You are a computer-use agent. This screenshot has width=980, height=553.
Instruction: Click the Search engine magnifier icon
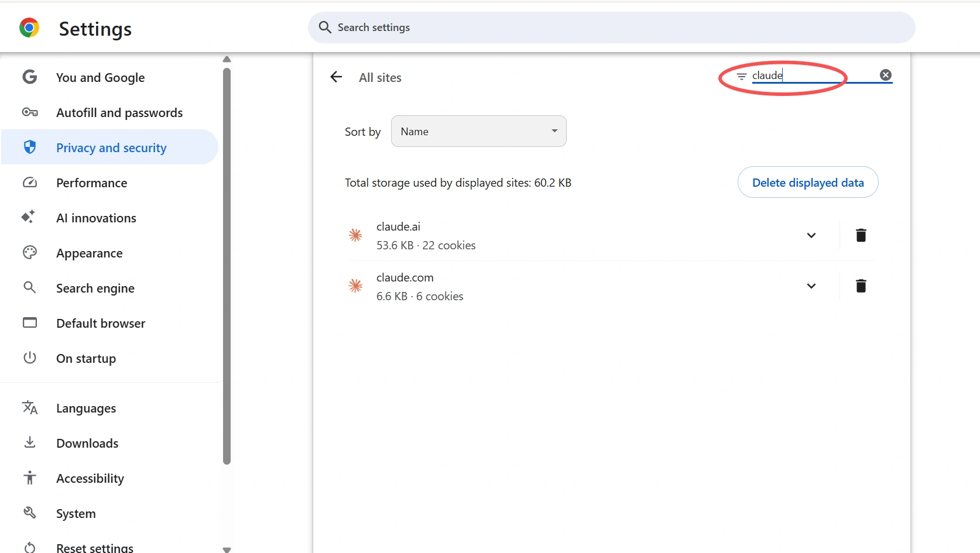pos(30,287)
